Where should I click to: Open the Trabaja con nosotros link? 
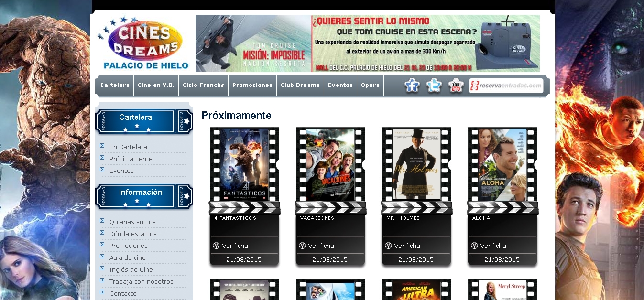[x=142, y=281]
